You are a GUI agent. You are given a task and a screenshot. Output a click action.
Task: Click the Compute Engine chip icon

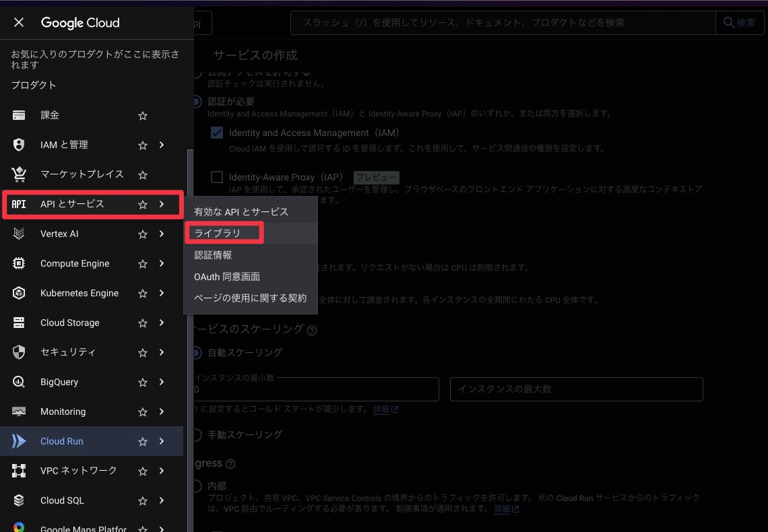point(19,263)
